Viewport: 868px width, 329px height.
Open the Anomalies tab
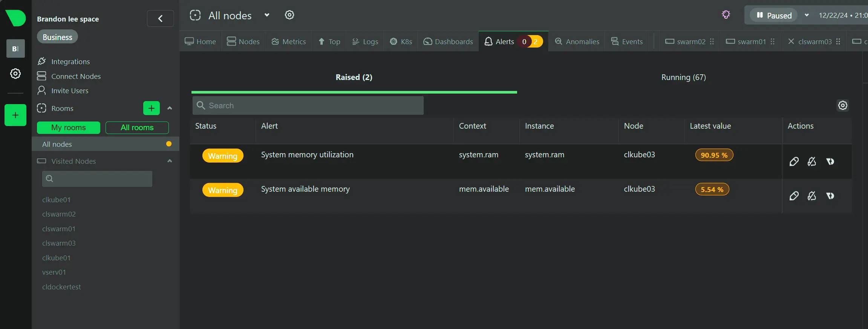point(577,42)
